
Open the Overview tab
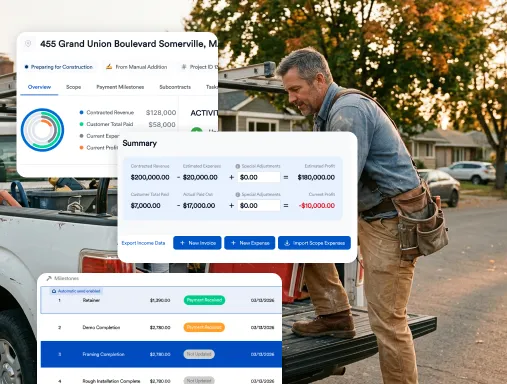[x=39, y=87]
